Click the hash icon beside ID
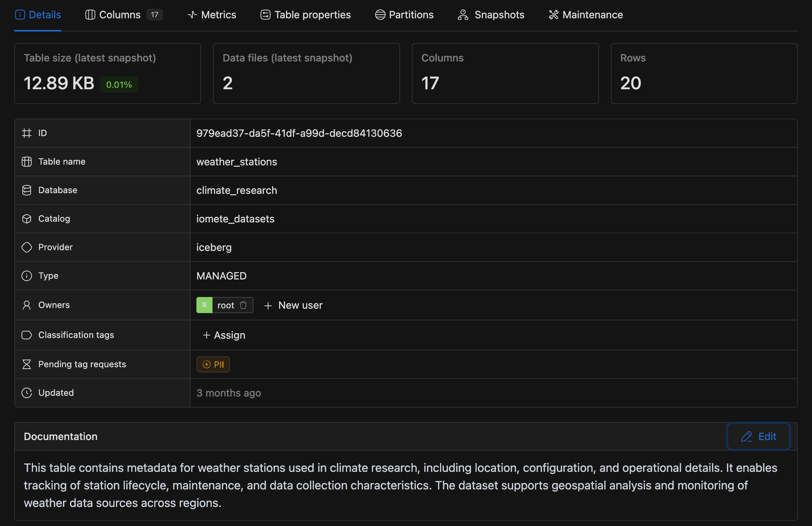The height and width of the screenshot is (526, 812). (27, 133)
